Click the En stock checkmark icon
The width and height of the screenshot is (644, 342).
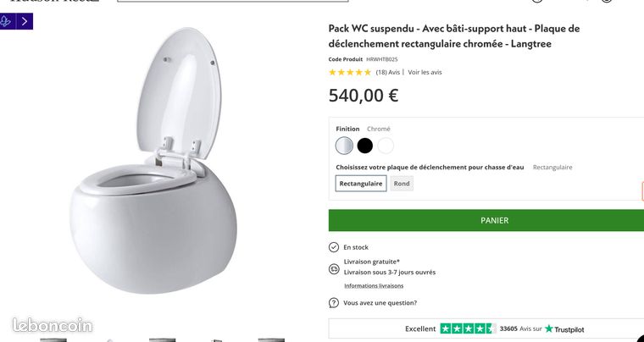click(334, 247)
